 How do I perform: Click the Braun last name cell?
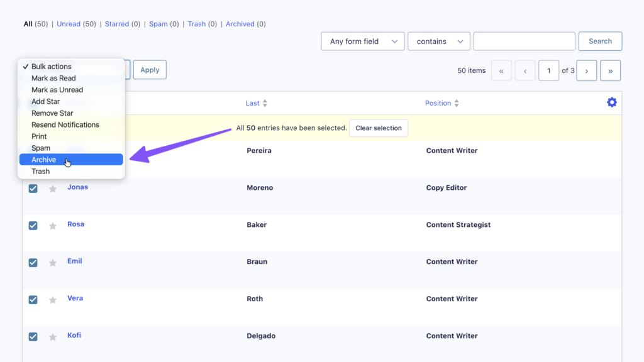click(257, 262)
